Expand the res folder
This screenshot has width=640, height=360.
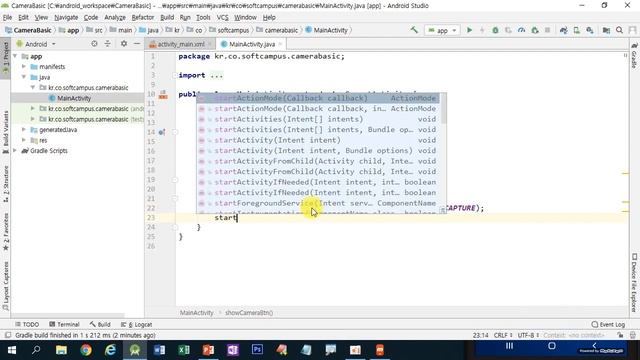24,140
